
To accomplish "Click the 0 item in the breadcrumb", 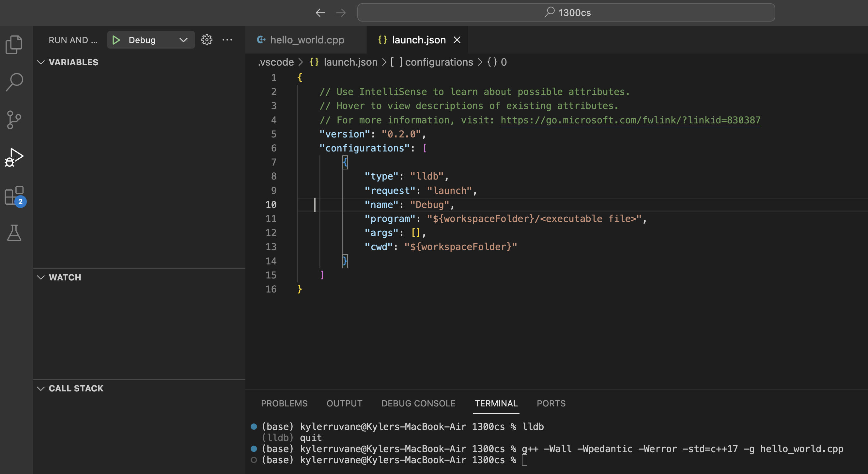I will coord(504,62).
